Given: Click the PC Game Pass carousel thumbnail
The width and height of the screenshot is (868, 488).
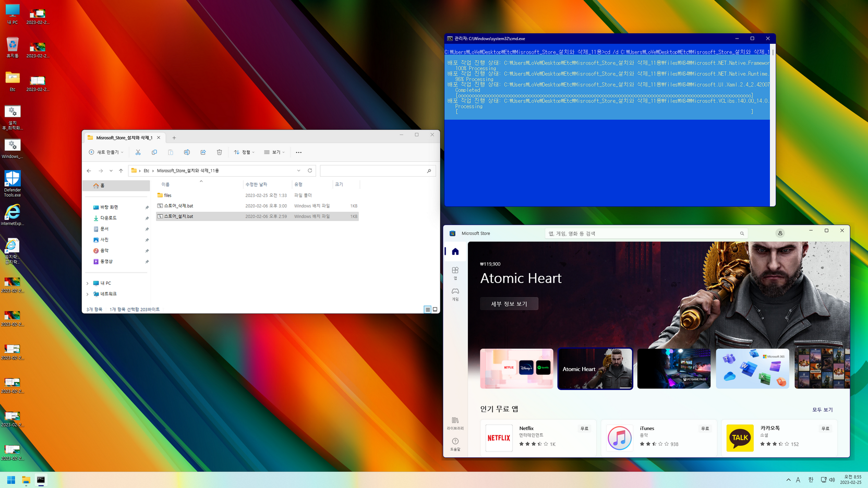Looking at the screenshot, I should (x=674, y=369).
